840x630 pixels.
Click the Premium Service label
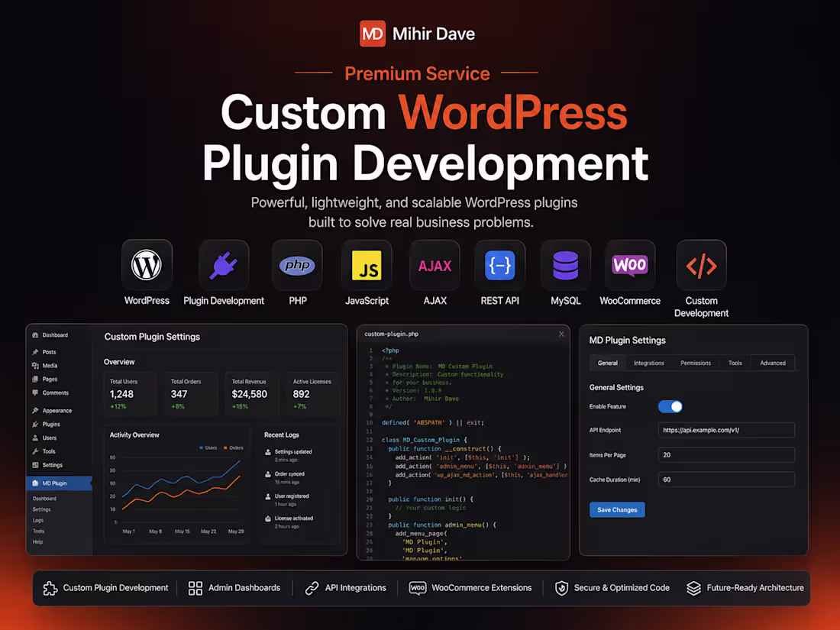tap(417, 73)
